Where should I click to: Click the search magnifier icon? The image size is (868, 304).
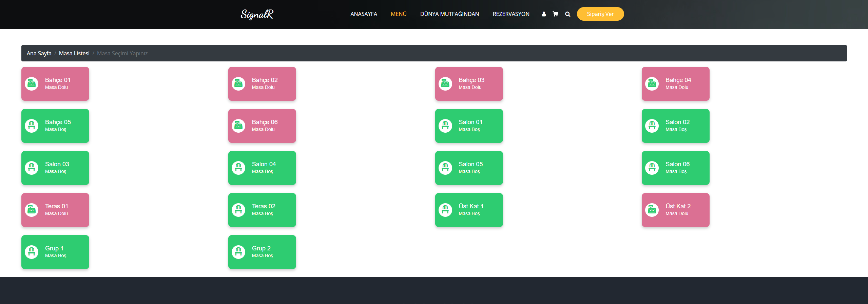click(x=567, y=14)
